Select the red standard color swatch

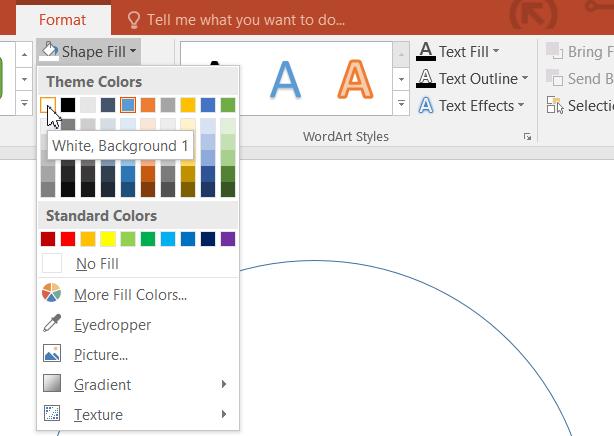(x=68, y=239)
